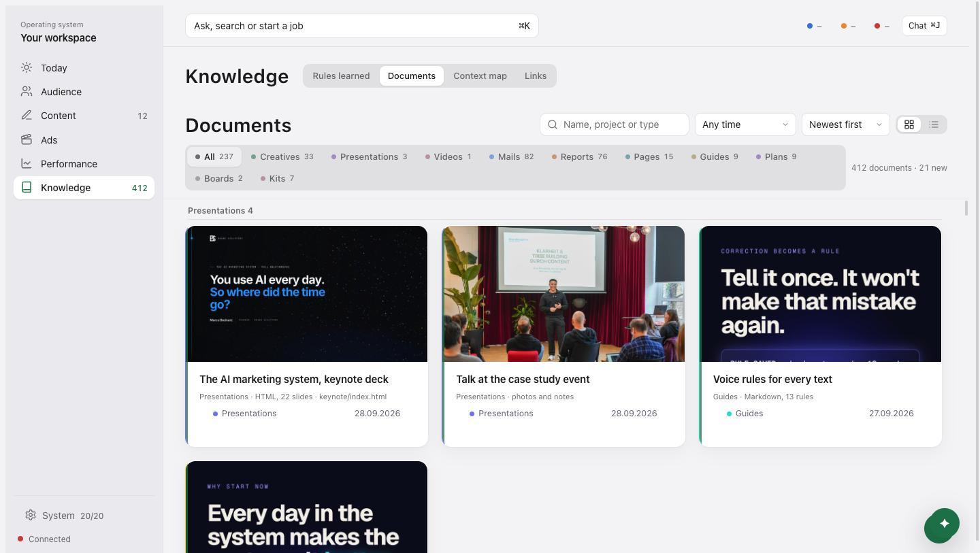Filter documents by Creatives category
This screenshot has width=980, height=553.
tap(282, 156)
